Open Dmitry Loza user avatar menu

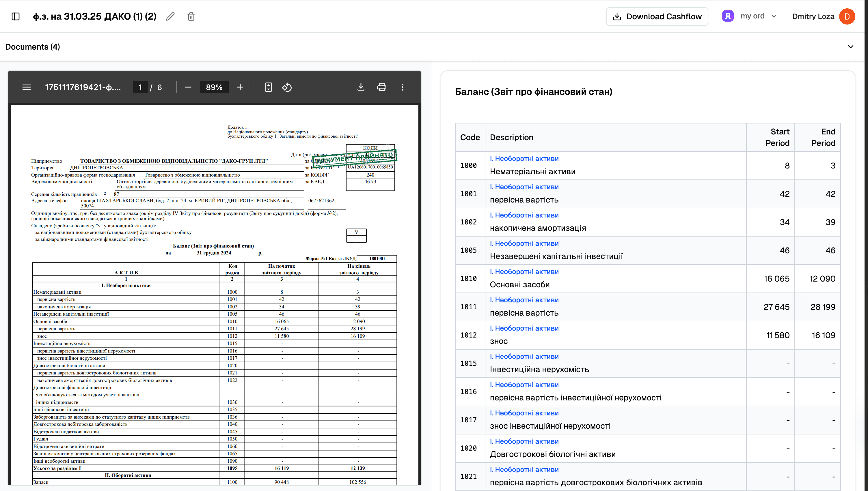click(847, 16)
